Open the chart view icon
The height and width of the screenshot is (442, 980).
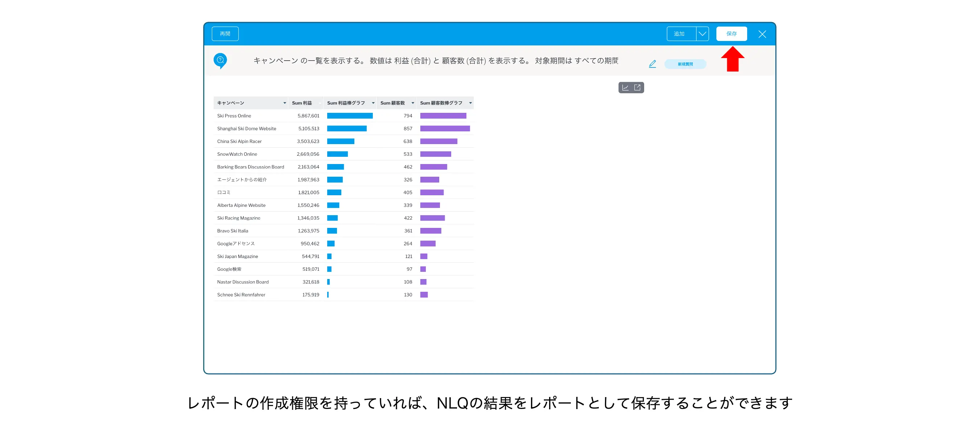point(625,87)
